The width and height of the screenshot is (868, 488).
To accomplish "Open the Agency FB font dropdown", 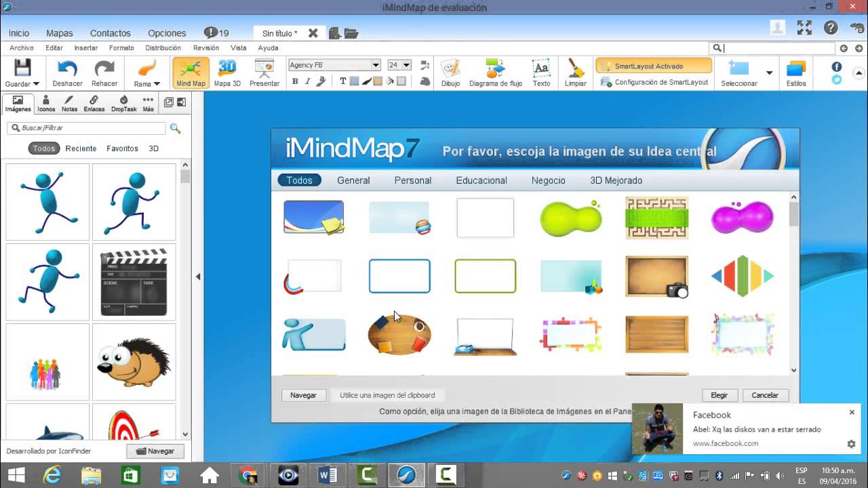I will (x=375, y=65).
